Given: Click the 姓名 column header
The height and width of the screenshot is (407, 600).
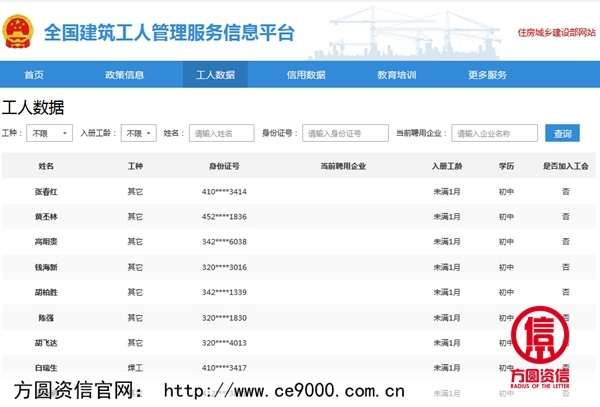Looking at the screenshot, I should tap(46, 166).
